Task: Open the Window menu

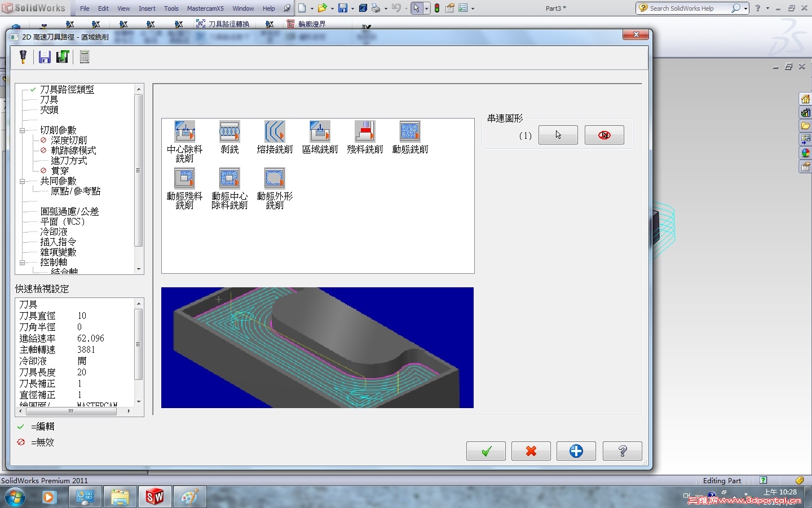Action: 243,8
